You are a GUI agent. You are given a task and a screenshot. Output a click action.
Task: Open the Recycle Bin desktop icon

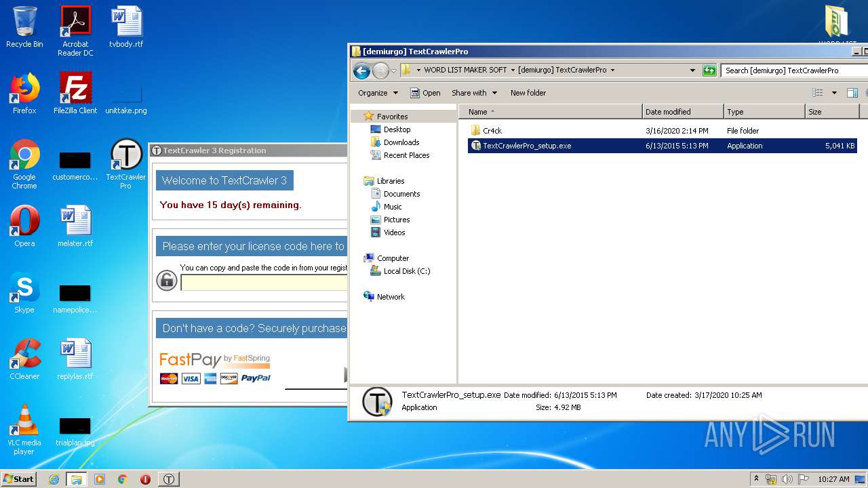(24, 27)
